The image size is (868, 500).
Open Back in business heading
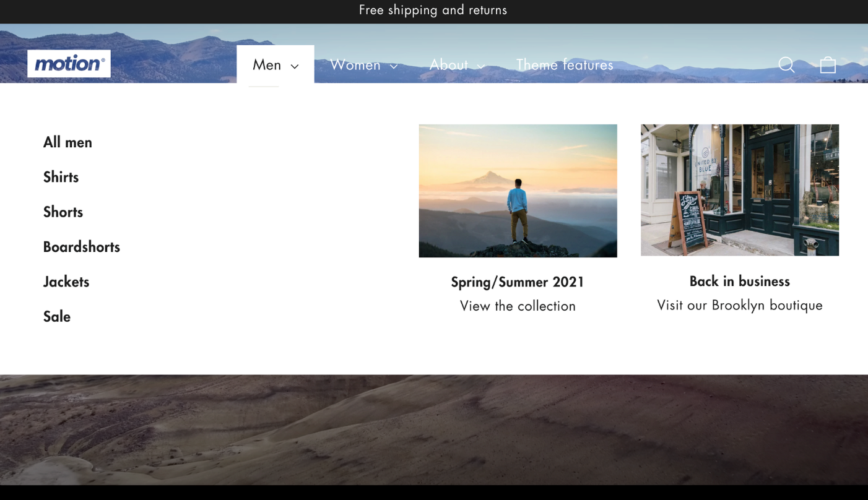point(739,282)
